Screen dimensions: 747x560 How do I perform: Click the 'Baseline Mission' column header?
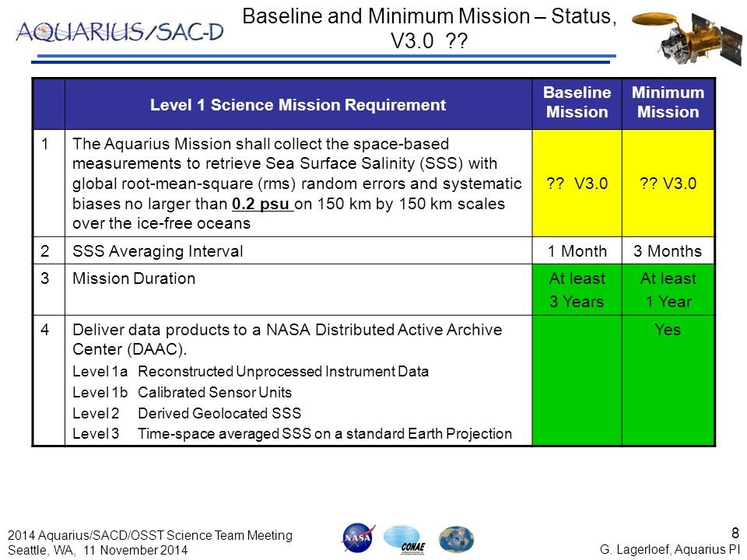point(577,103)
